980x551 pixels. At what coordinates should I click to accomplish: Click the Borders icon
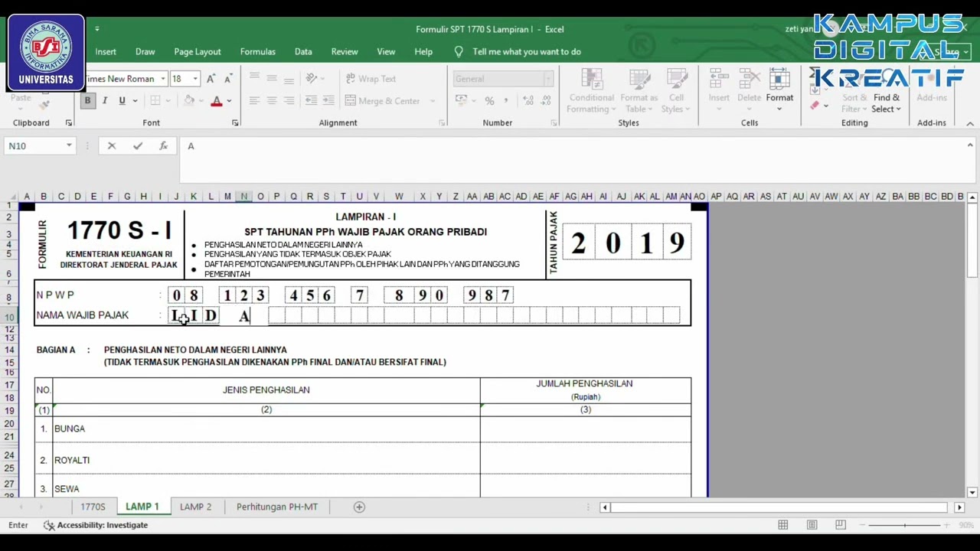155,100
